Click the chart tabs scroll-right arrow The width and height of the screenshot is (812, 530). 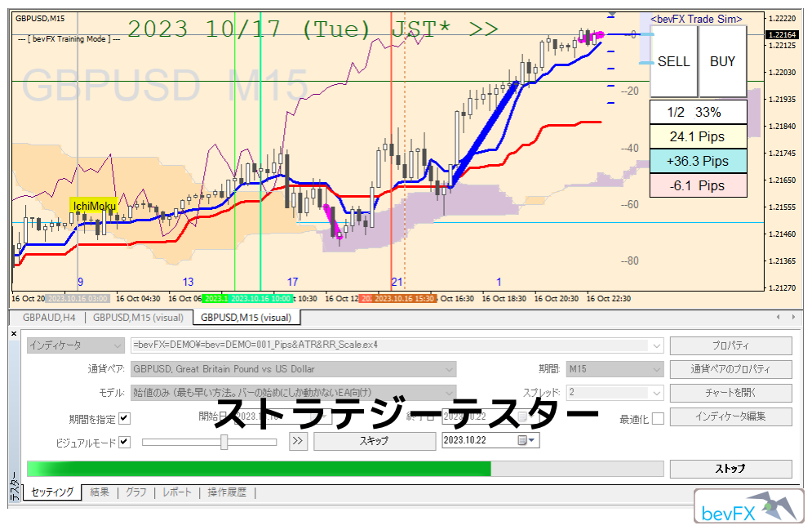tap(793, 317)
